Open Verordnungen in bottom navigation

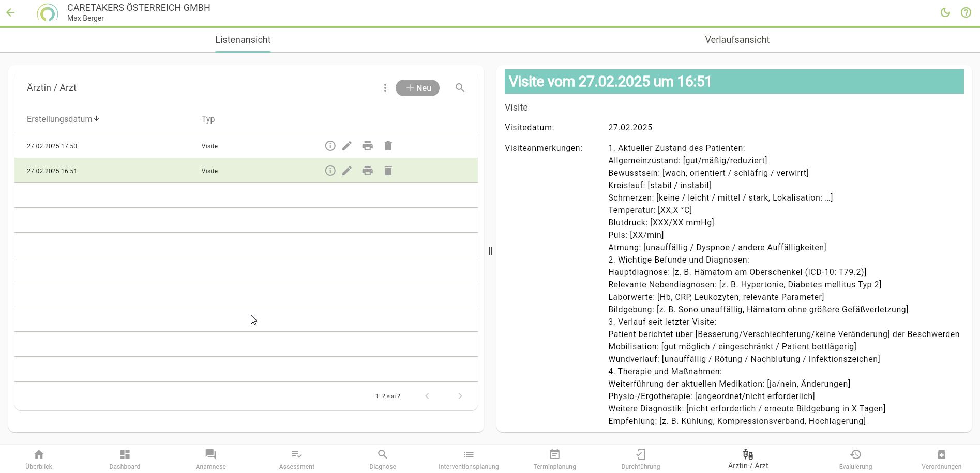click(941, 459)
